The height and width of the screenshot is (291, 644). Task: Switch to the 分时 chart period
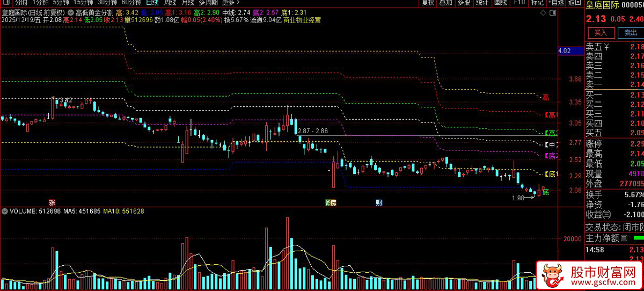(x=20, y=3)
